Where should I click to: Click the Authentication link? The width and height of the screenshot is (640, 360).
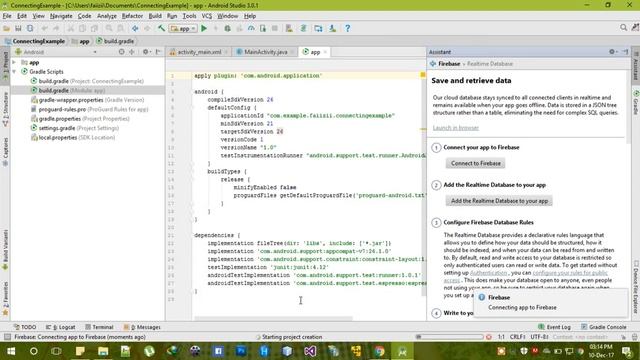coord(488,273)
